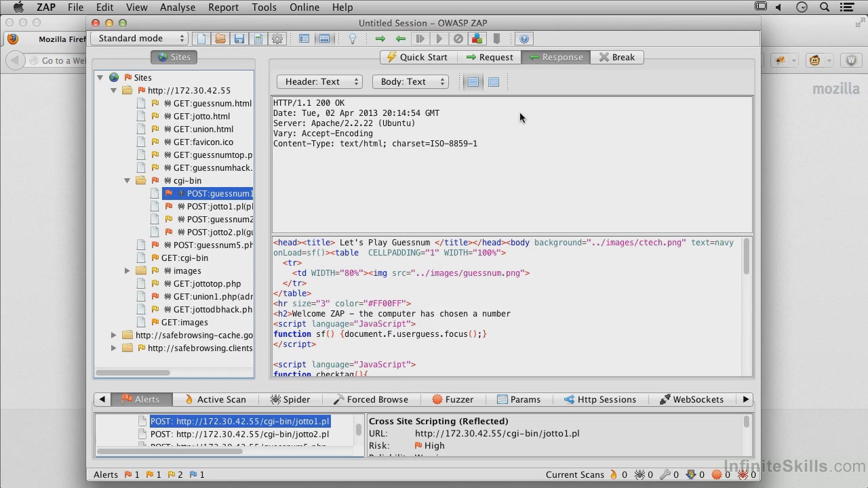Select the split request/response view icon
868x488 pixels.
click(473, 82)
